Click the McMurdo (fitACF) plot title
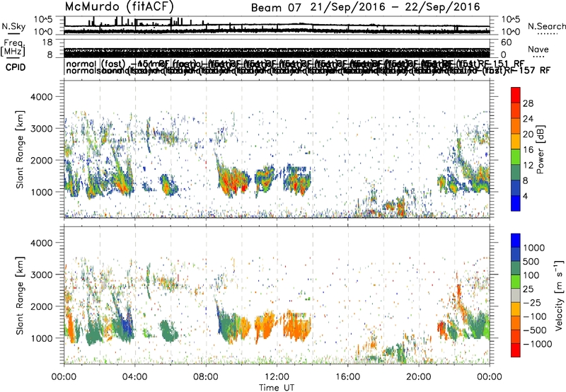Screen dimensions: 566x392 pos(120,7)
